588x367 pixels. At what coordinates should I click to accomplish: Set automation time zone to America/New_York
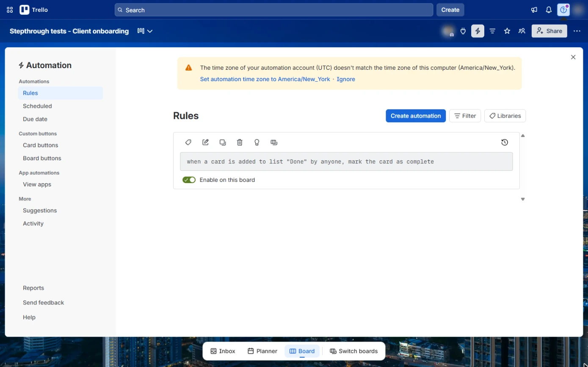click(x=265, y=79)
